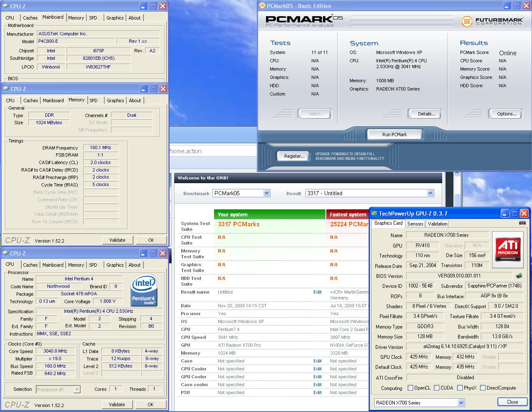This screenshot has width=532, height=412.
Task: Click the Register... button in PCMark05
Action: pyautogui.click(x=294, y=156)
